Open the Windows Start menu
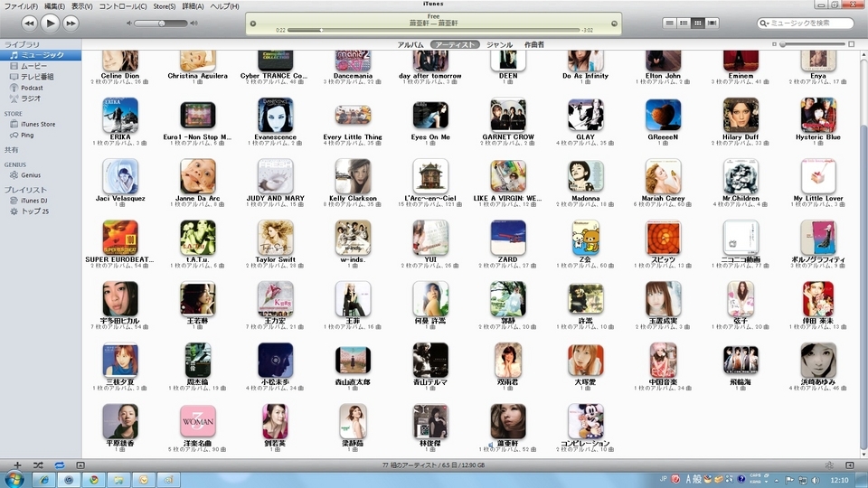The image size is (868, 488). click(x=14, y=479)
